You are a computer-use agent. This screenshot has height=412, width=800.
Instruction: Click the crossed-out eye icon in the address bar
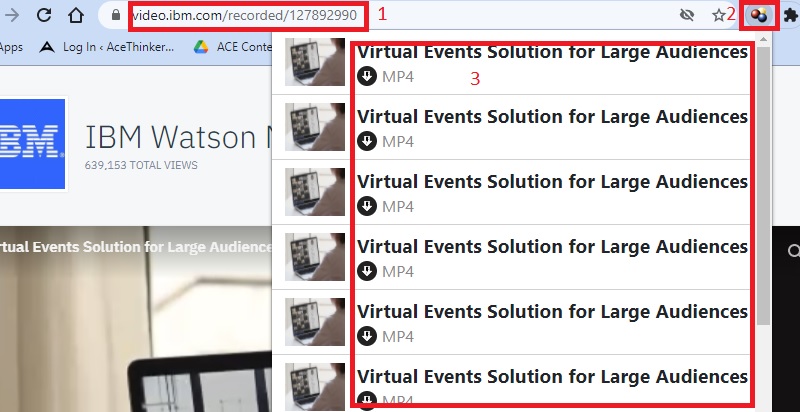tap(687, 15)
